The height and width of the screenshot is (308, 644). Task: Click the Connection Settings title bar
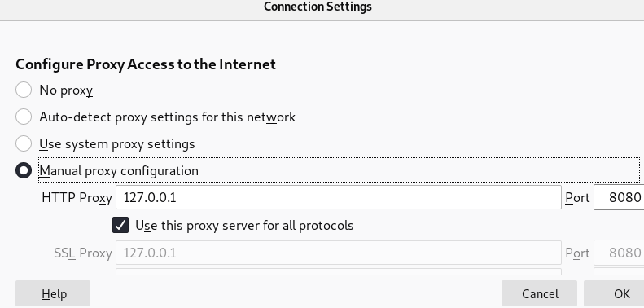coord(318,7)
